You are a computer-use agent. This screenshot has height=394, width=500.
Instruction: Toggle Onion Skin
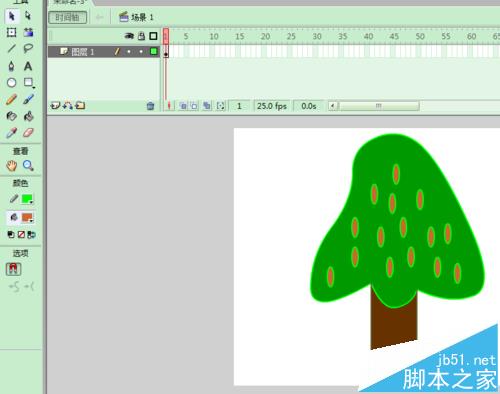[183, 106]
